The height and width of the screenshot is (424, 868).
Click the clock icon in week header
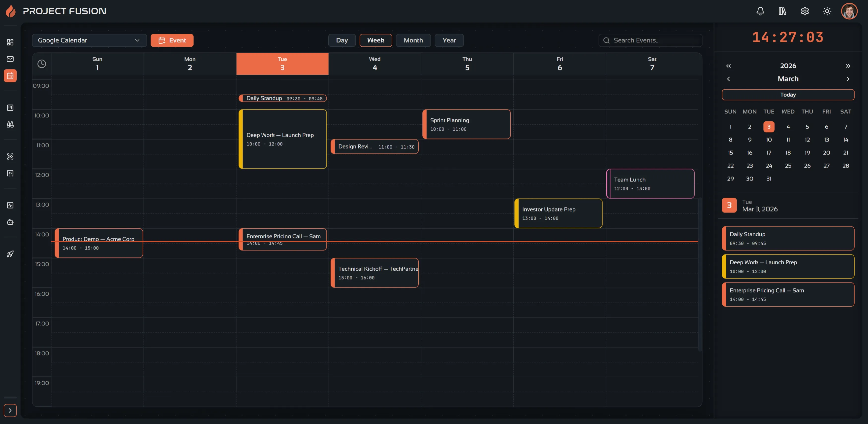[41, 64]
